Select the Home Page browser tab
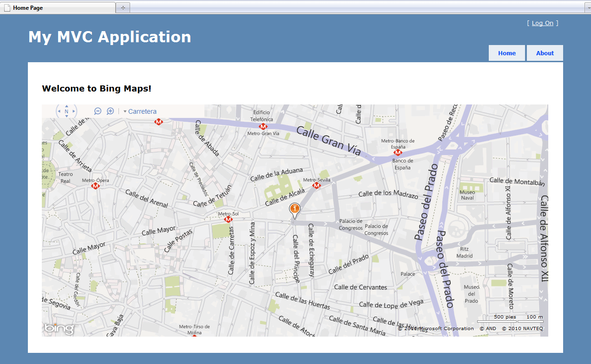This screenshot has height=364, width=591. (58, 8)
